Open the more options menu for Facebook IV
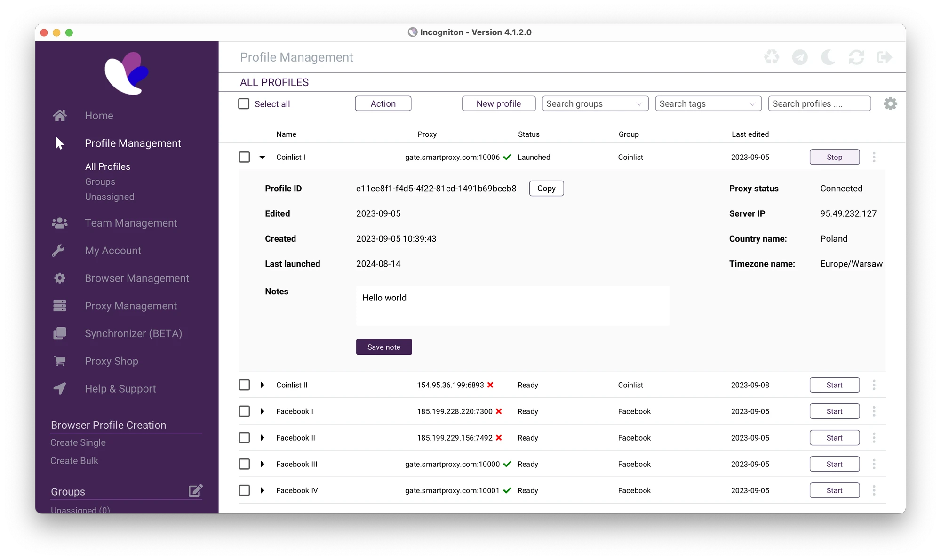The image size is (941, 560). pyautogui.click(x=874, y=490)
